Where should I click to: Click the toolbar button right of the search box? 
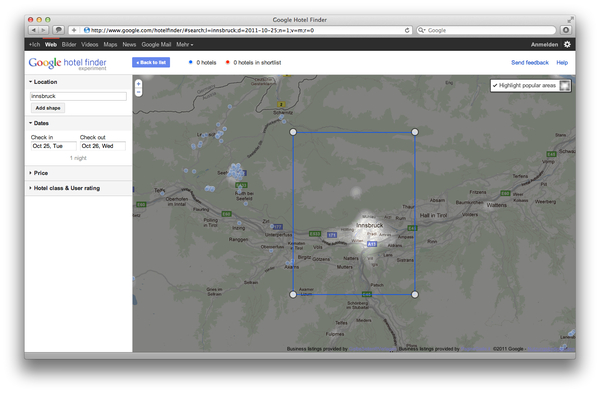click(566, 30)
